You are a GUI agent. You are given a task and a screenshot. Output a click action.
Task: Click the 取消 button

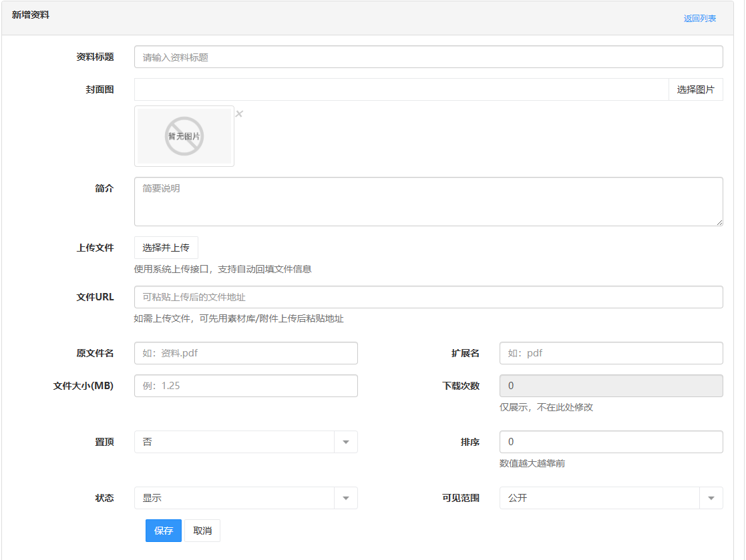click(x=202, y=530)
